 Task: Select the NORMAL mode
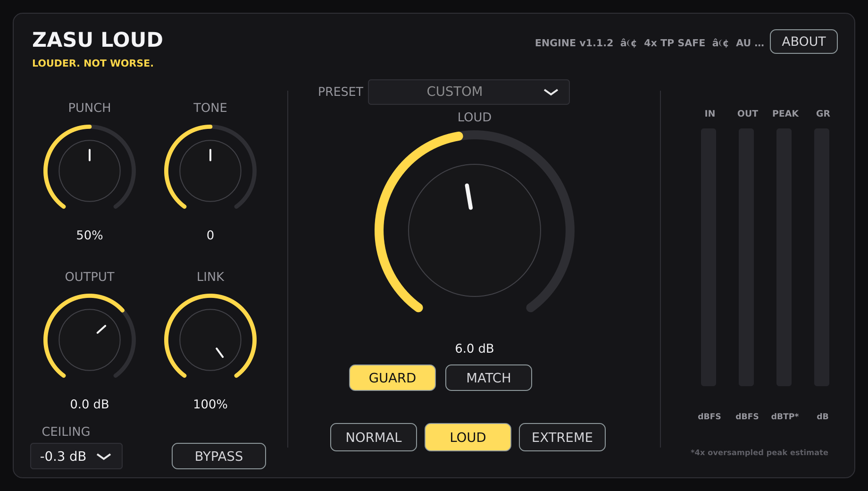(x=374, y=437)
